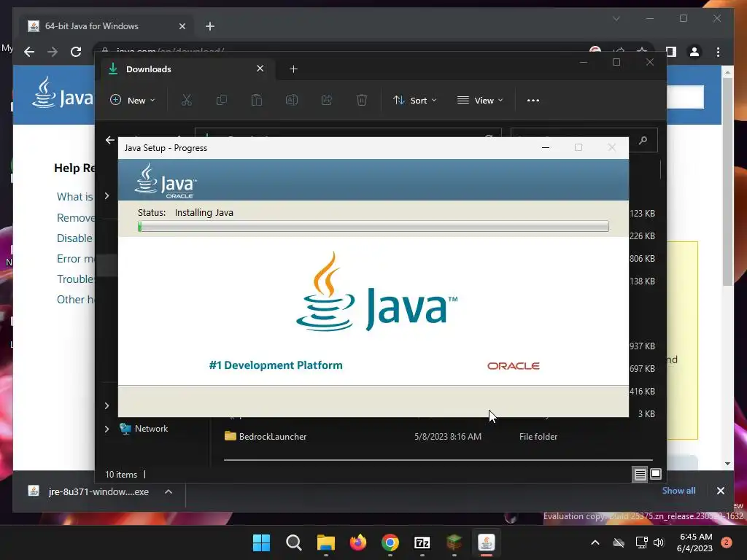Image resolution: width=747 pixels, height=560 pixels.
Task: Open Firefox from taskbar
Action: click(x=358, y=542)
